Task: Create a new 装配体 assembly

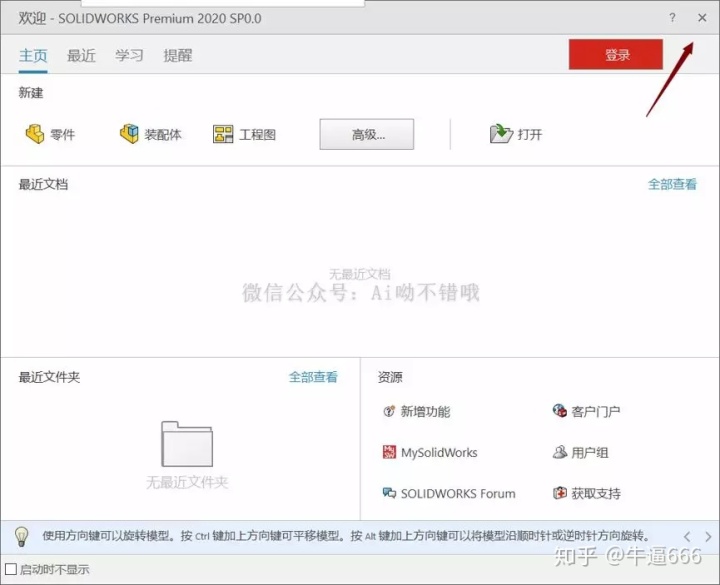Action: coord(151,135)
